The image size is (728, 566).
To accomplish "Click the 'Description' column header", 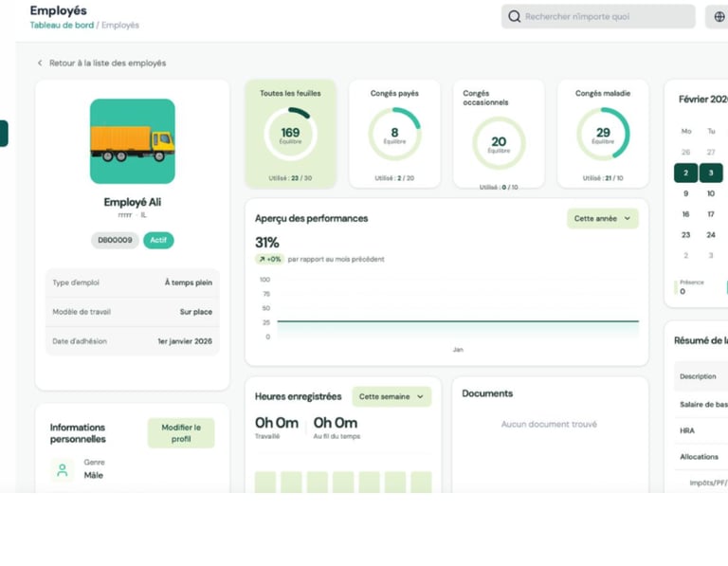I will pos(698,376).
